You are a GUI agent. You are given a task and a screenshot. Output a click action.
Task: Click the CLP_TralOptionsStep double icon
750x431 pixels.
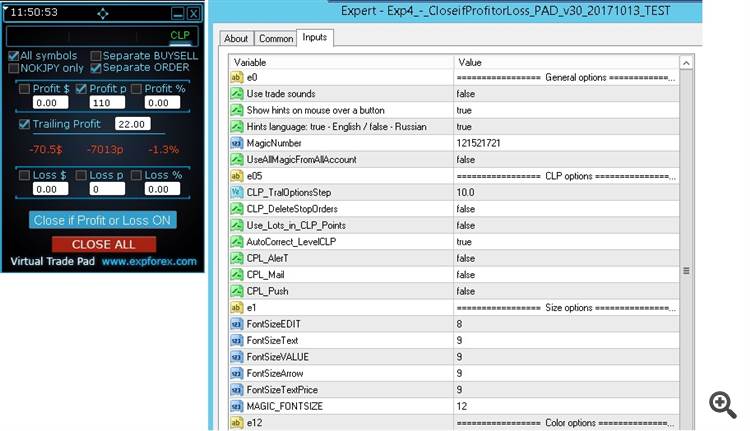[236, 192]
